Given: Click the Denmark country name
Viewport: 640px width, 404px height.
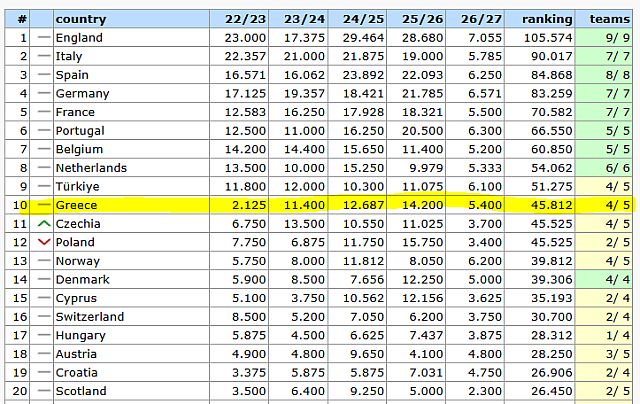Looking at the screenshot, I should 82,280.
